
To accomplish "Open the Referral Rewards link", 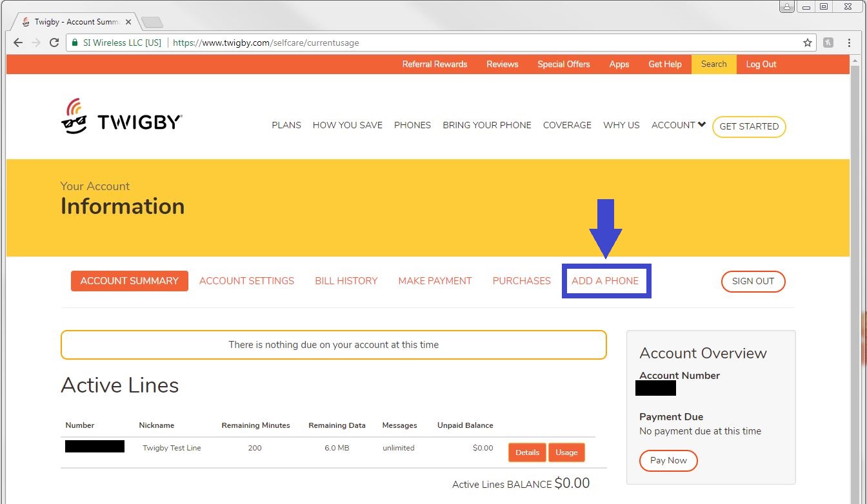I will click(x=434, y=64).
